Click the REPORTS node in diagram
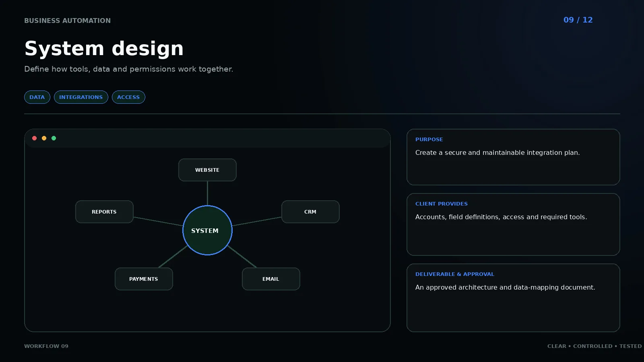 [104, 212]
